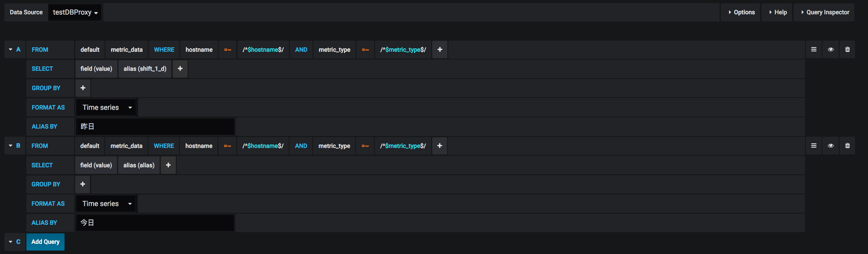Add a SELECT item in query A

click(180, 69)
